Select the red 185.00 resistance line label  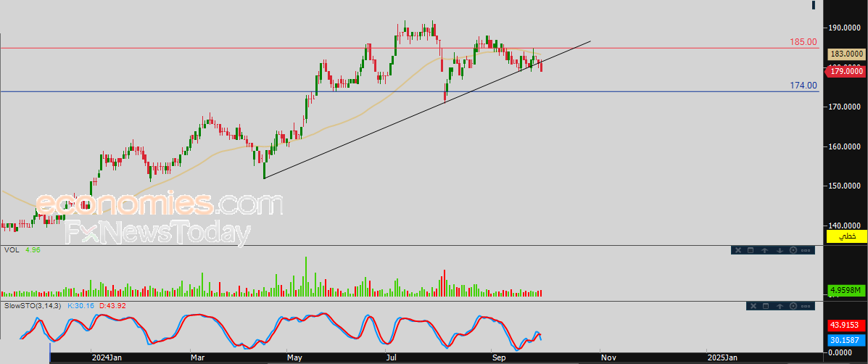pyautogui.click(x=803, y=42)
